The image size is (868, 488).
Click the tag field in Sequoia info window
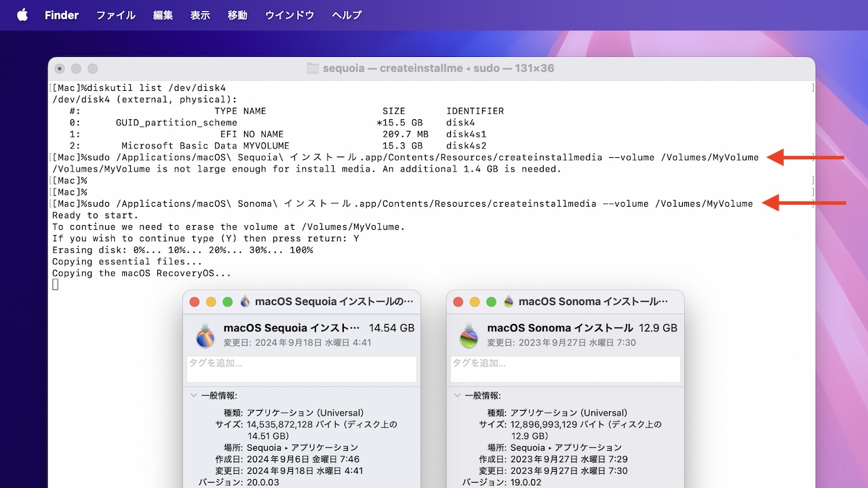tap(302, 369)
